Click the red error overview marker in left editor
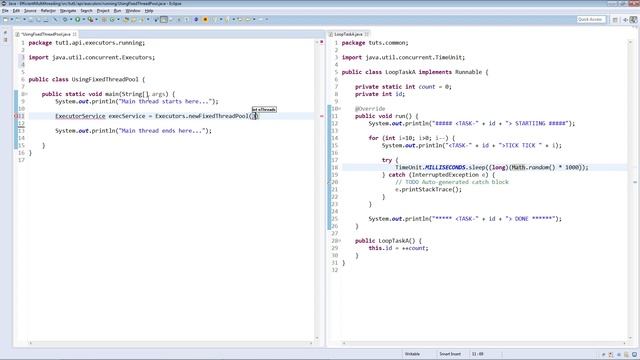 [x=322, y=116]
